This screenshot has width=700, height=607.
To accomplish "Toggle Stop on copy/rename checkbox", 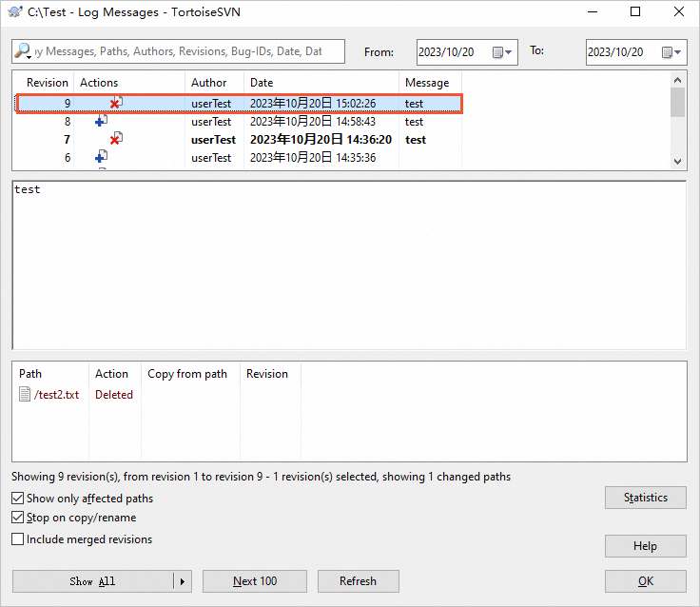I will coord(17,518).
